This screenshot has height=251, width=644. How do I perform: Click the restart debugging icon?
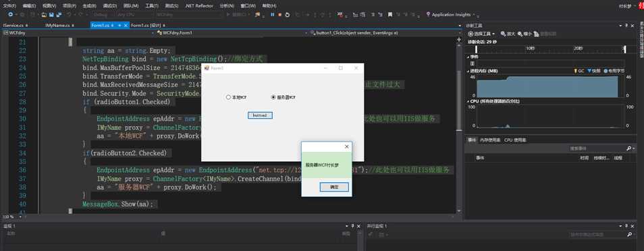(x=288, y=14)
